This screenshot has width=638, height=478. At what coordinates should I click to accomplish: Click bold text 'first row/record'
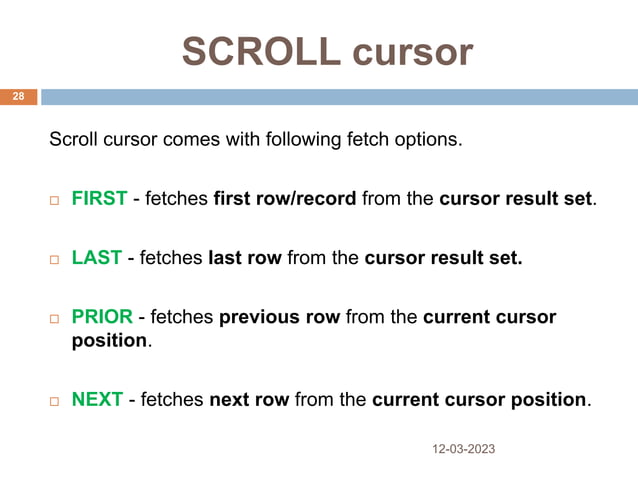pyautogui.click(x=285, y=199)
